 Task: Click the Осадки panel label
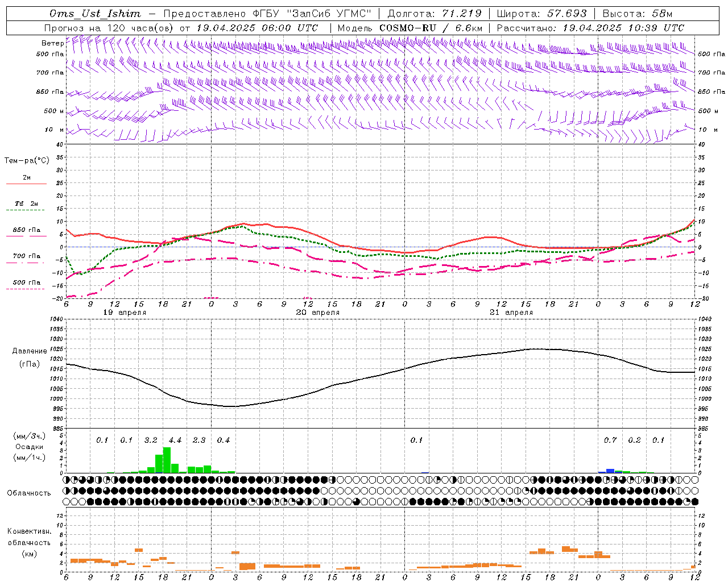(30, 447)
